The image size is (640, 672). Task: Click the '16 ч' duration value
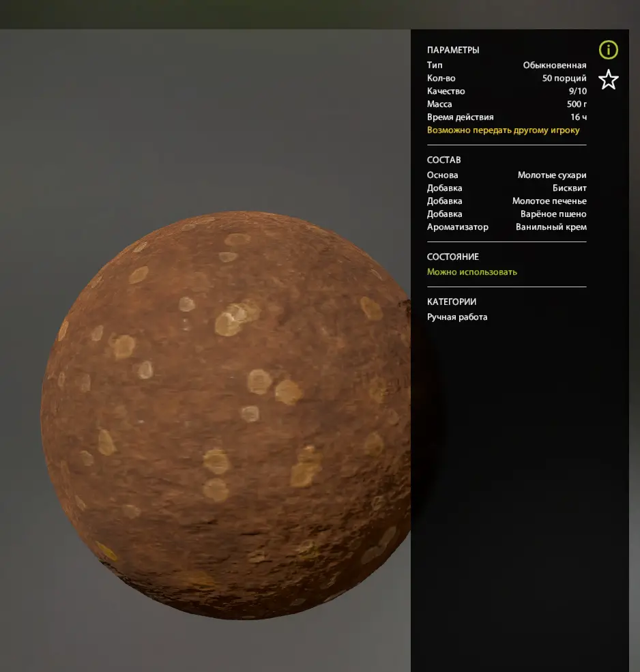click(579, 117)
